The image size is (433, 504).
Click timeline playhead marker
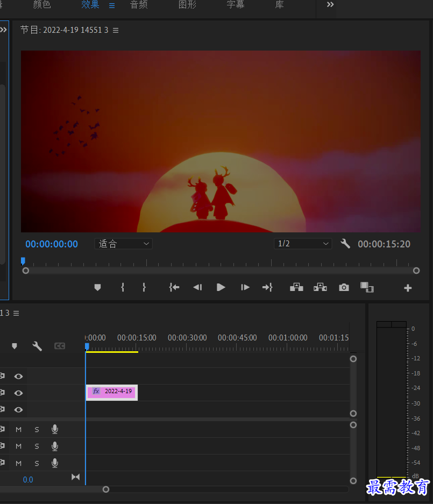click(87, 346)
